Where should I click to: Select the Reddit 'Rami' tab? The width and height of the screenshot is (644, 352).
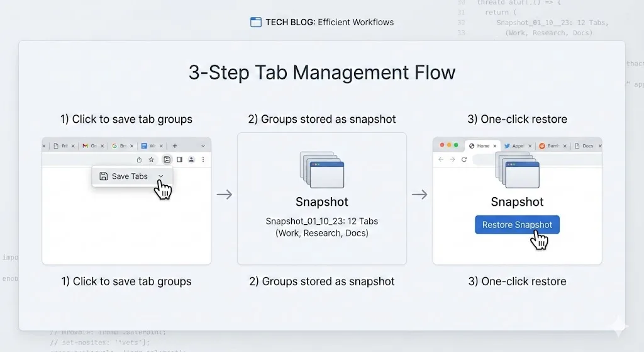(552, 146)
